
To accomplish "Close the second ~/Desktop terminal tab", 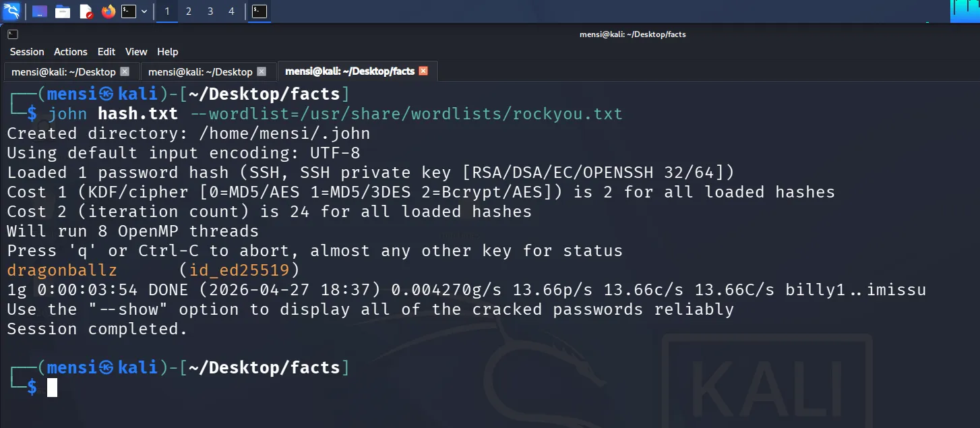I will [x=262, y=71].
